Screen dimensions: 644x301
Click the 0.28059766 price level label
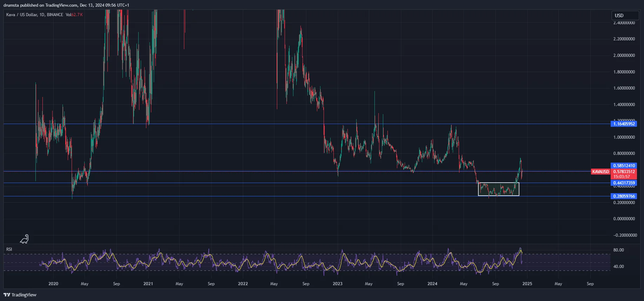click(624, 196)
